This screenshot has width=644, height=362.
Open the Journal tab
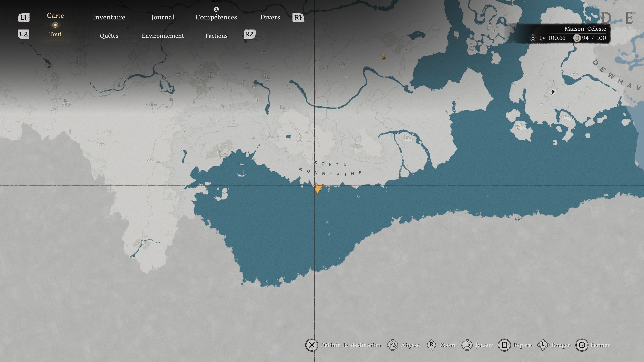coord(163,17)
